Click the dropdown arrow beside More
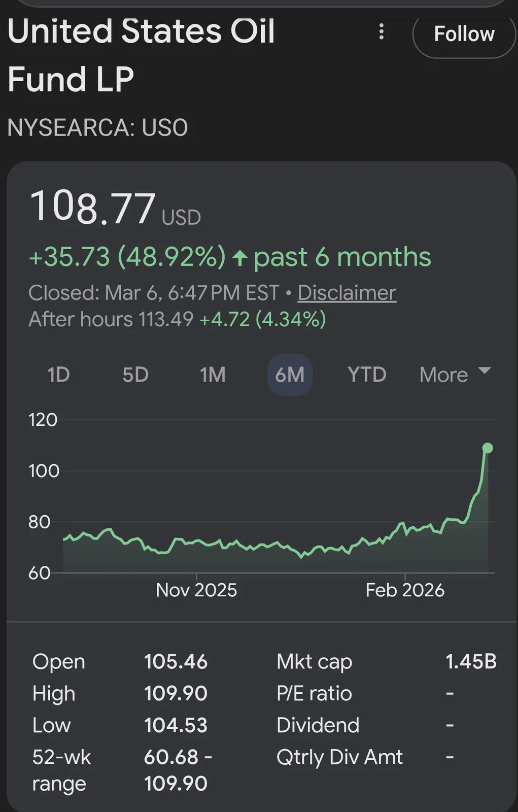Image resolution: width=518 pixels, height=812 pixels. point(485,371)
